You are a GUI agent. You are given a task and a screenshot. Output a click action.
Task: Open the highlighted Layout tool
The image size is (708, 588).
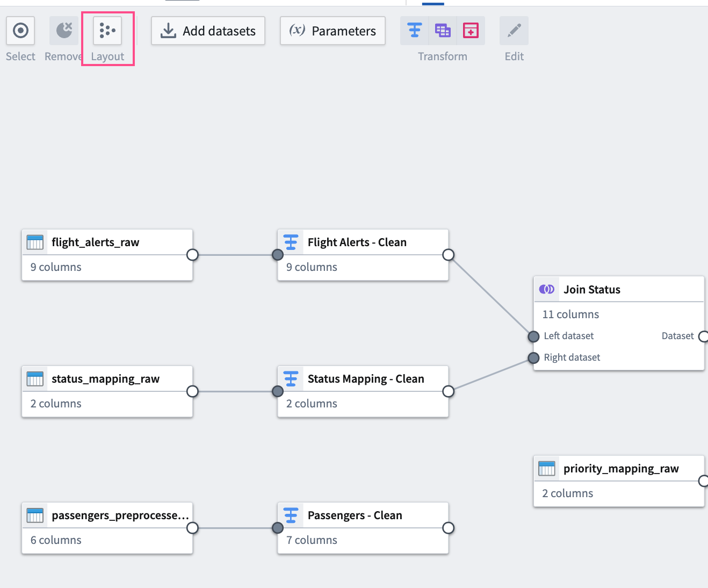click(107, 31)
